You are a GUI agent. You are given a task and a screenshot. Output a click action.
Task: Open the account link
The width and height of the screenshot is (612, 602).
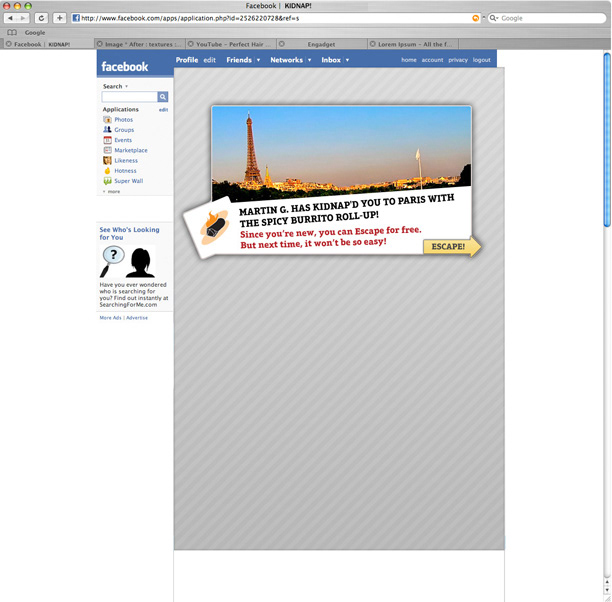click(x=432, y=60)
